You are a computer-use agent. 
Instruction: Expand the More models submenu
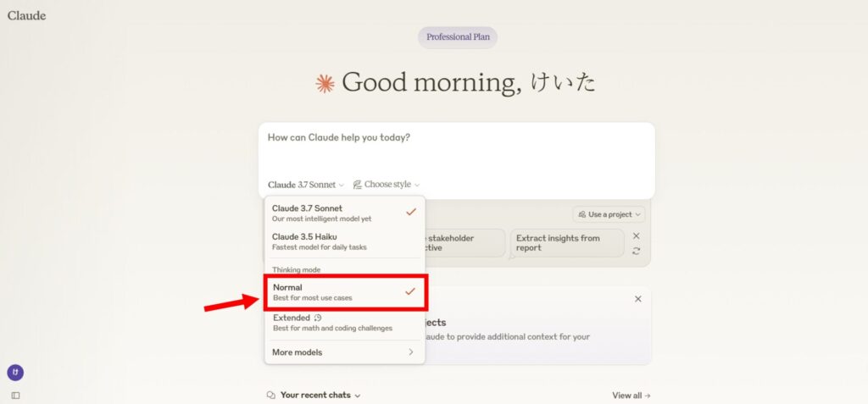tap(345, 352)
